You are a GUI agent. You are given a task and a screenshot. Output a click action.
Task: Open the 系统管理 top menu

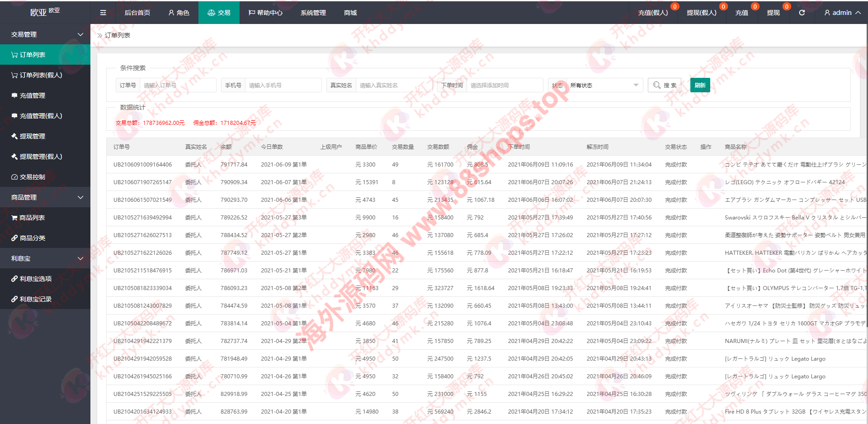pyautogui.click(x=313, y=13)
